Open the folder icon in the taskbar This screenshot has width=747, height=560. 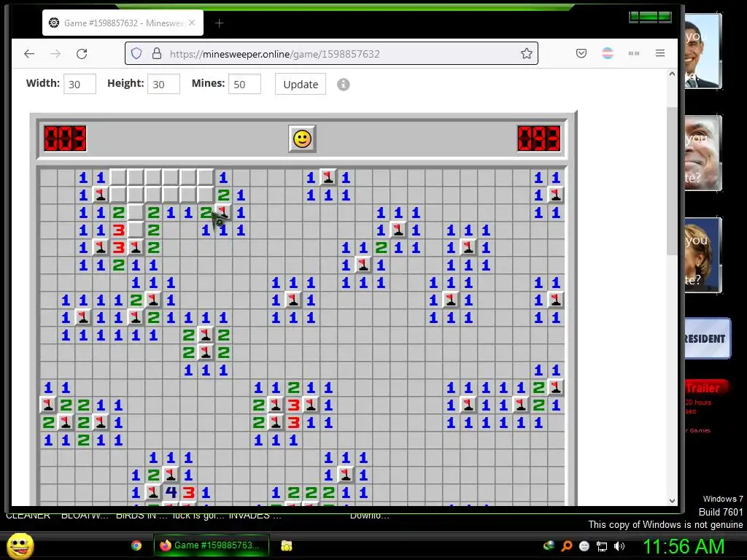(x=286, y=545)
